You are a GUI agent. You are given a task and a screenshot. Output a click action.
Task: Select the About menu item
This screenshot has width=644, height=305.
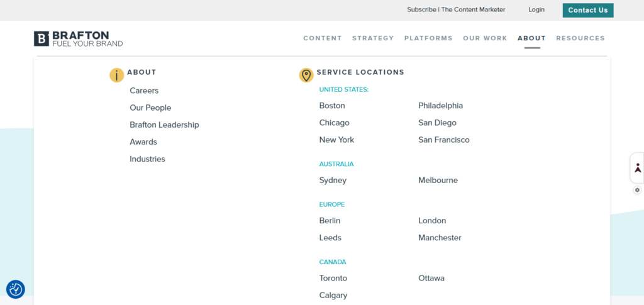click(x=531, y=38)
